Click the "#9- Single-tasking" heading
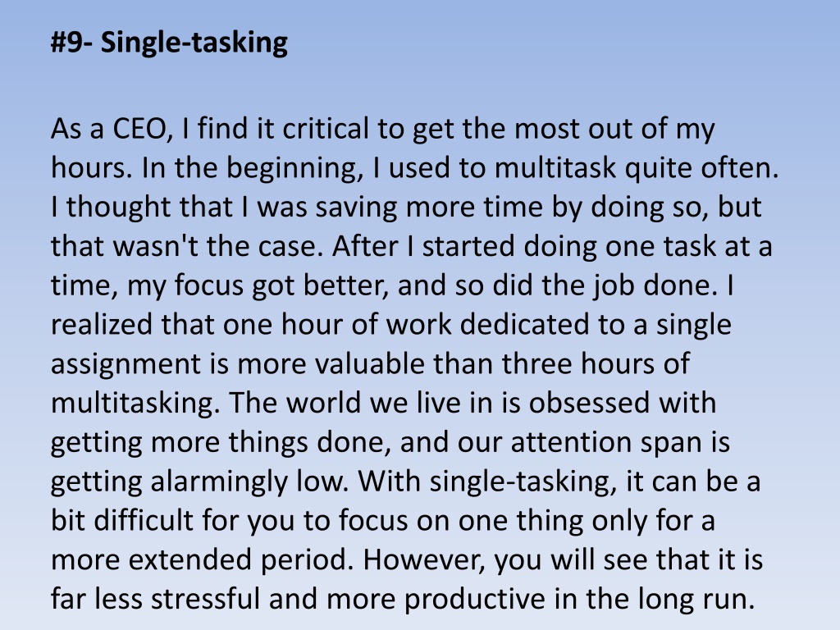Image resolution: width=840 pixels, height=630 pixels. click(169, 43)
